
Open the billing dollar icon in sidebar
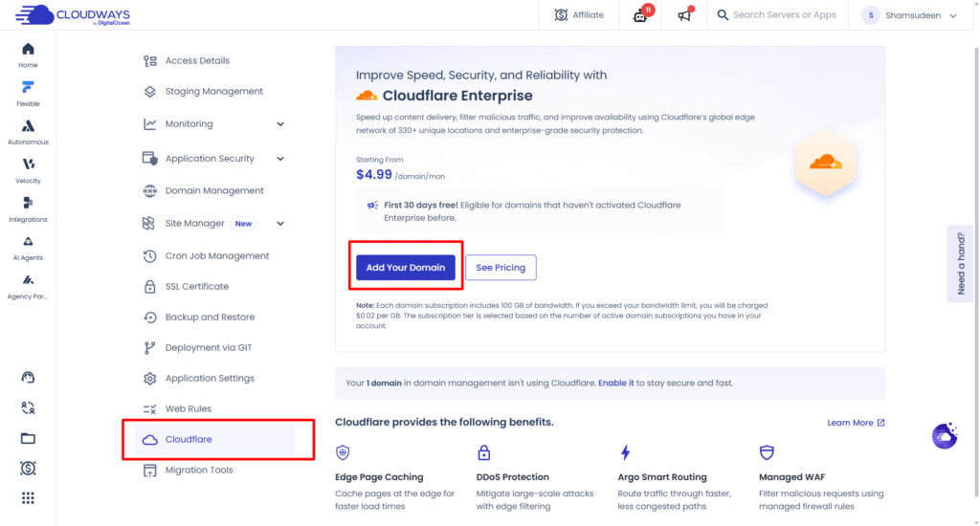point(28,468)
